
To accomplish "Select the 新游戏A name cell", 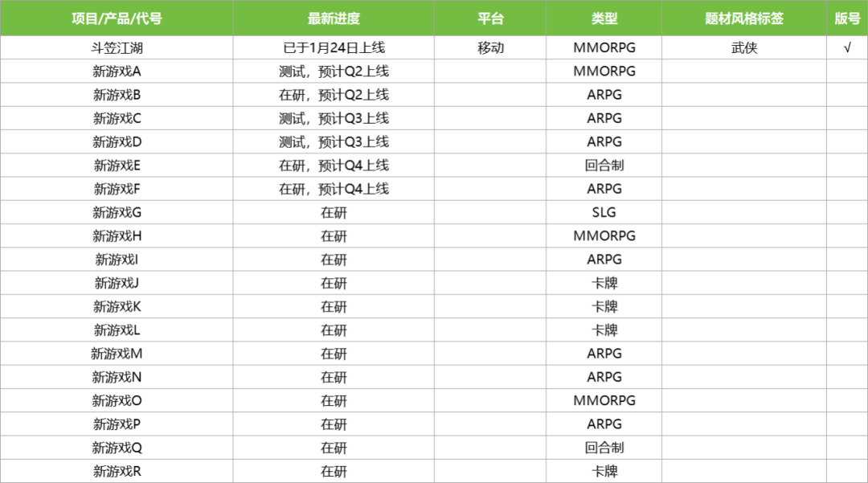I will pyautogui.click(x=117, y=72).
